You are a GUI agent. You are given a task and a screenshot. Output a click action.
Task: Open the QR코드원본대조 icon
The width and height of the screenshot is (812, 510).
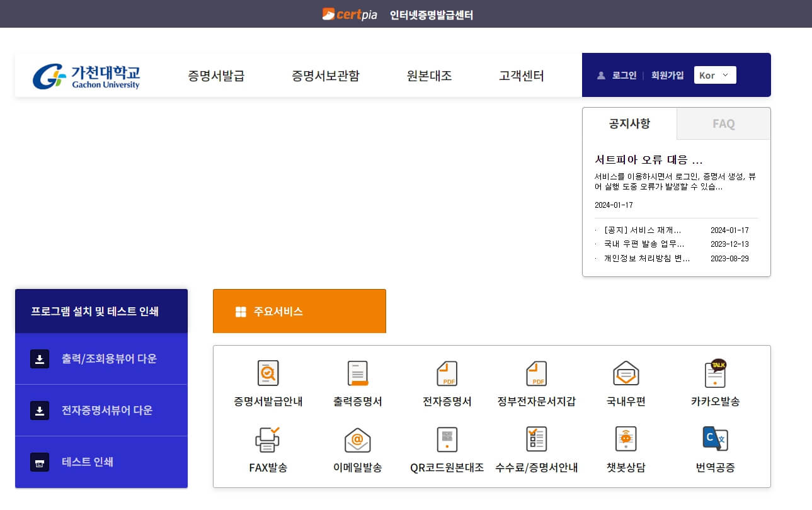pos(447,439)
